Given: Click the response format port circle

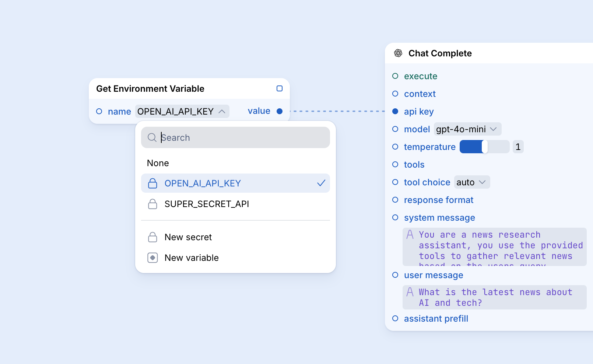Looking at the screenshot, I should [x=395, y=200].
